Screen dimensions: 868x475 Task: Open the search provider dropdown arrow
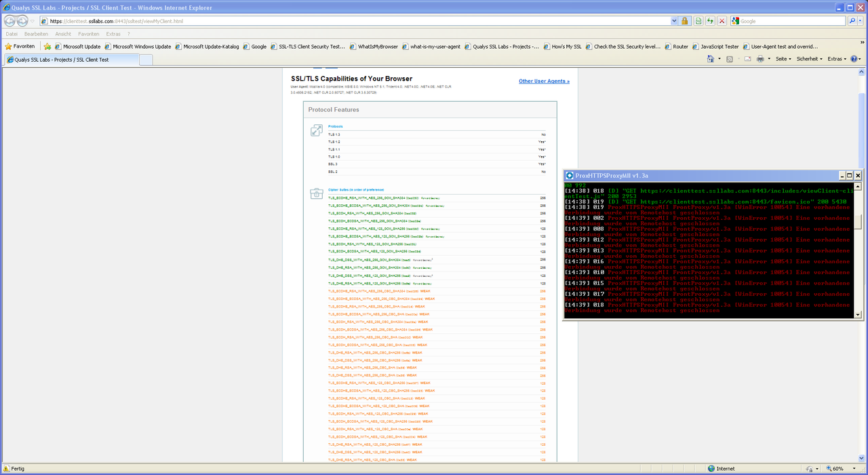861,21
